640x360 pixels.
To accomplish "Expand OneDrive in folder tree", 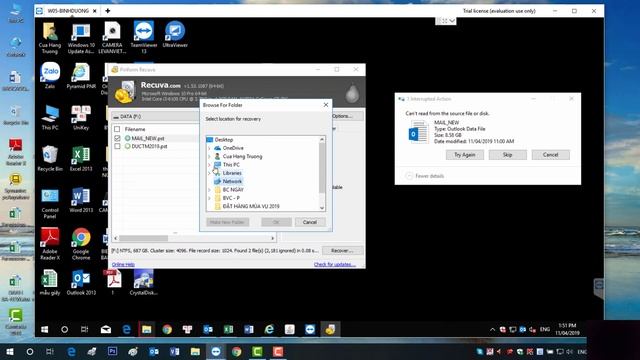I will click(x=209, y=148).
